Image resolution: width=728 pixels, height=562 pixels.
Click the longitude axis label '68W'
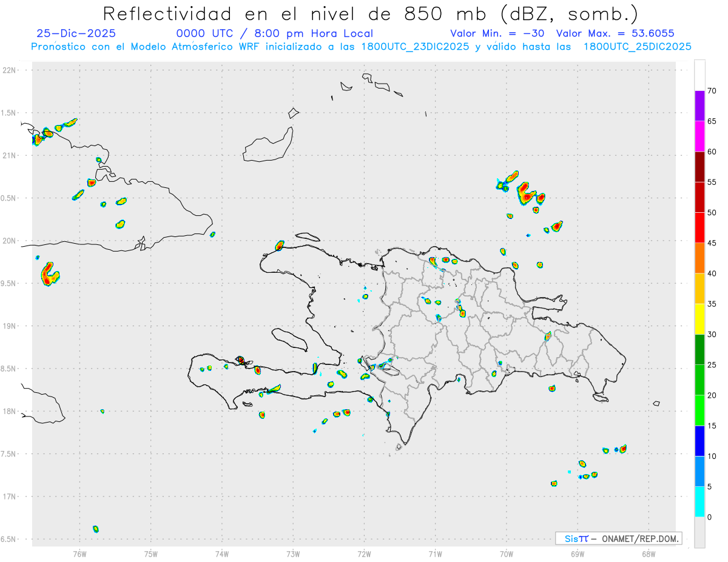(x=649, y=554)
